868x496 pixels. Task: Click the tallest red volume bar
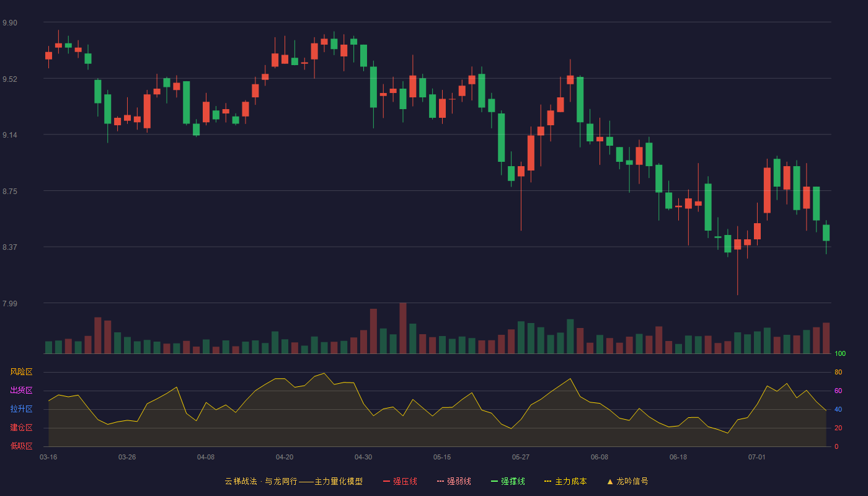pyautogui.click(x=403, y=328)
